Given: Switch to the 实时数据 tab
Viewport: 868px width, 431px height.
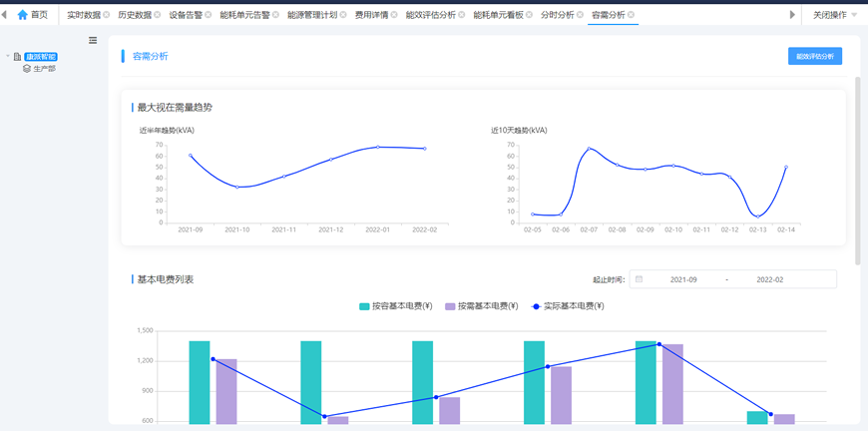Looking at the screenshot, I should tap(84, 15).
